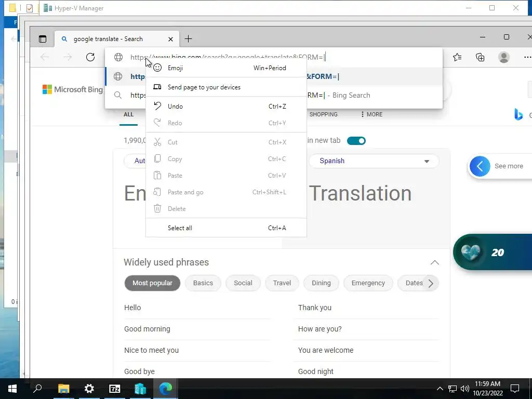Select Dining phrase category
532x399 pixels.
click(x=321, y=283)
